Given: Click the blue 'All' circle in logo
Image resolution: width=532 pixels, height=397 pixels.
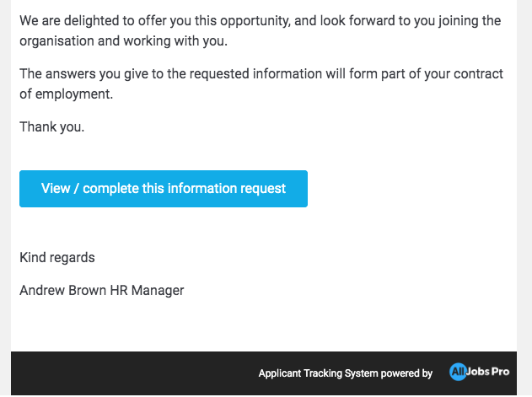Looking at the screenshot, I should coord(458,372).
